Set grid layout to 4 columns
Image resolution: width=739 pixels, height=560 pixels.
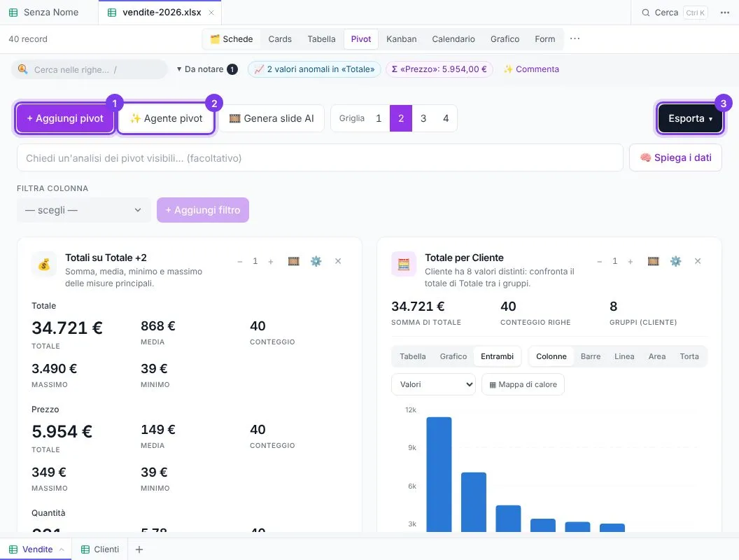click(446, 118)
